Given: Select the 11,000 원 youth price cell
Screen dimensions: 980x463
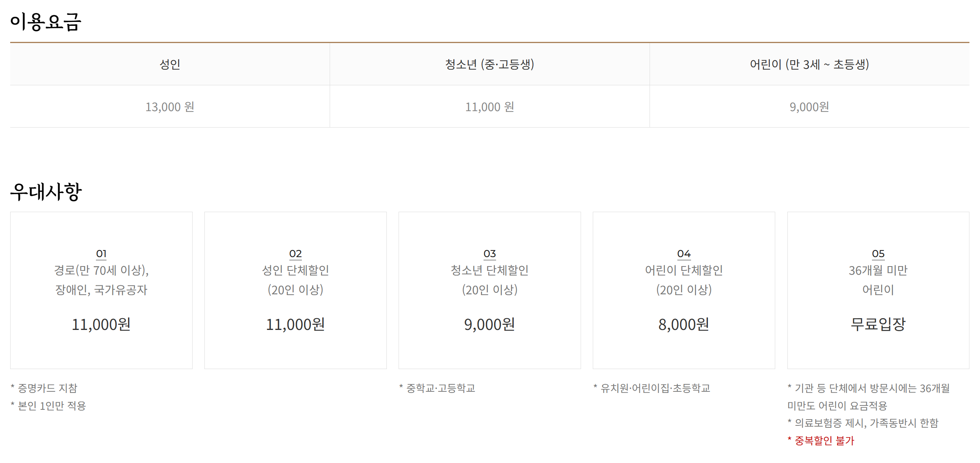Looking at the screenshot, I should tap(489, 107).
